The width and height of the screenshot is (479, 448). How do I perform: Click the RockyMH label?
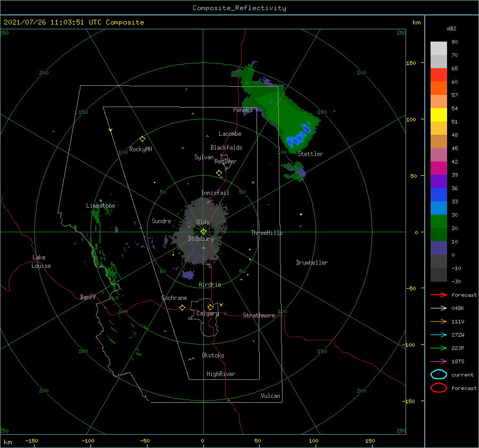141,149
